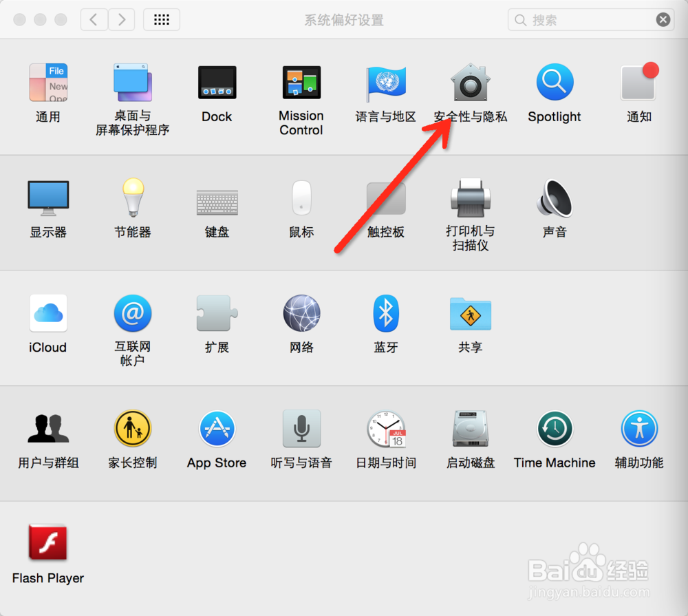Viewport: 688px width, 616px height.
Task: Zoom the 系统偏好设置 window
Action: click(x=61, y=20)
